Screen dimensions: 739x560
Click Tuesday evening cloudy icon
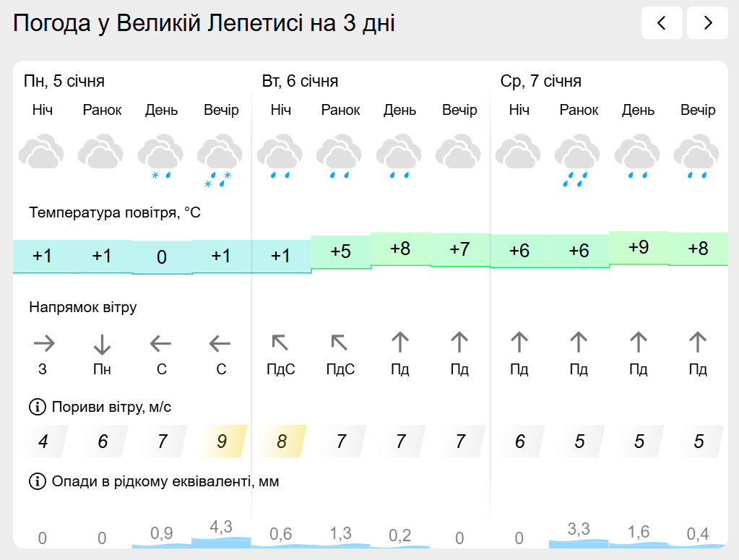pos(459,153)
